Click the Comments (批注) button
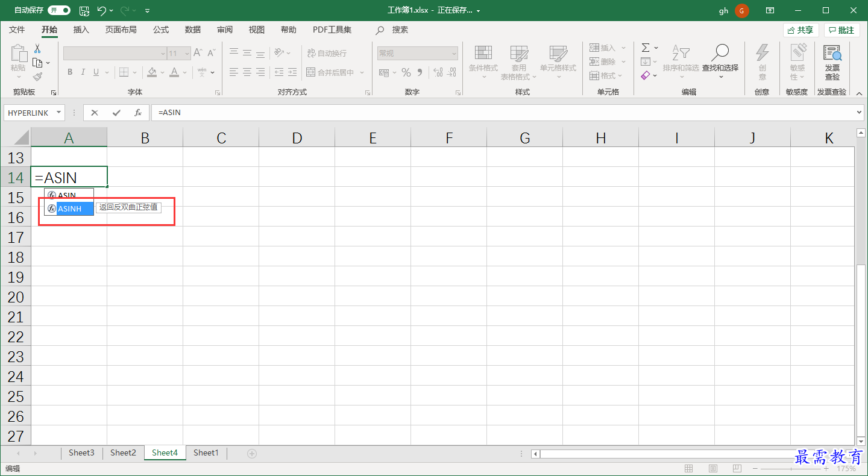 click(x=842, y=30)
